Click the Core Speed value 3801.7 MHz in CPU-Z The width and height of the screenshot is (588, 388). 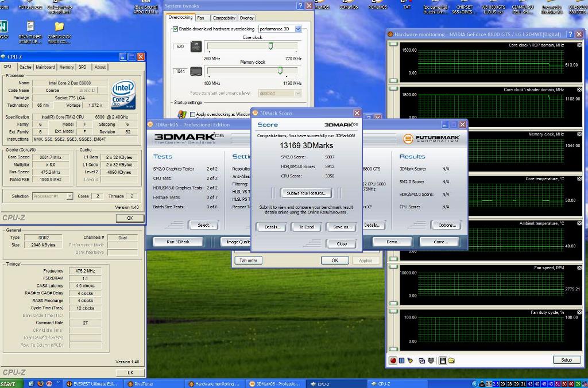pos(51,157)
